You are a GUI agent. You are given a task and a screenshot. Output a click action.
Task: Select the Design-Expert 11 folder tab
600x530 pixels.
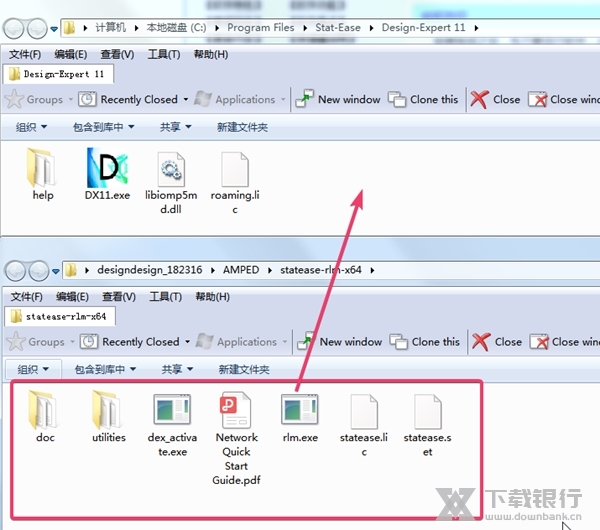pos(59,74)
